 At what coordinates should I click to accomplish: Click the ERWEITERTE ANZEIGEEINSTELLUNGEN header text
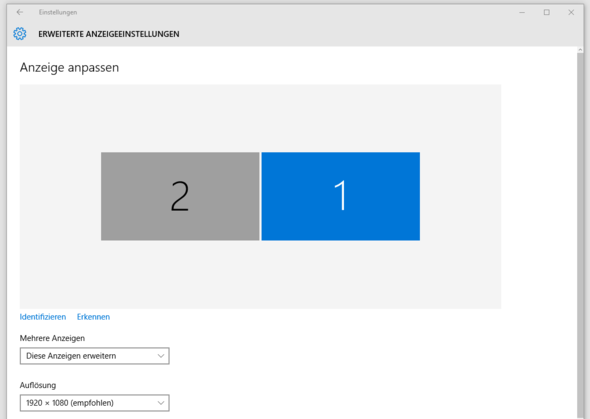tap(109, 34)
